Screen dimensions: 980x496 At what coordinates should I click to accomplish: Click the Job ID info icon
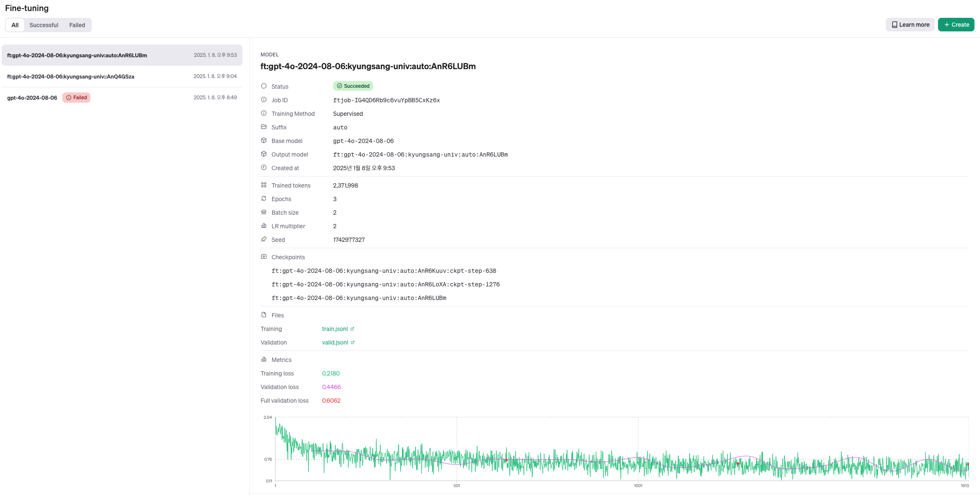pos(264,100)
